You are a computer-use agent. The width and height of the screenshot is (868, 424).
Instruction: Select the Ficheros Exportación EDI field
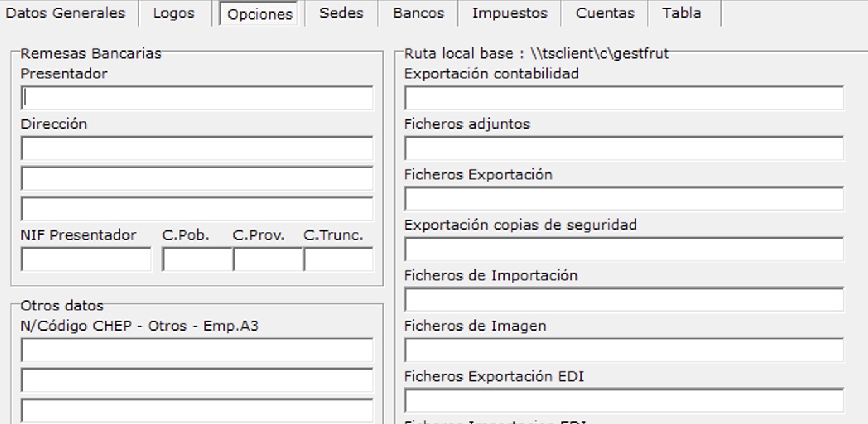click(x=623, y=401)
